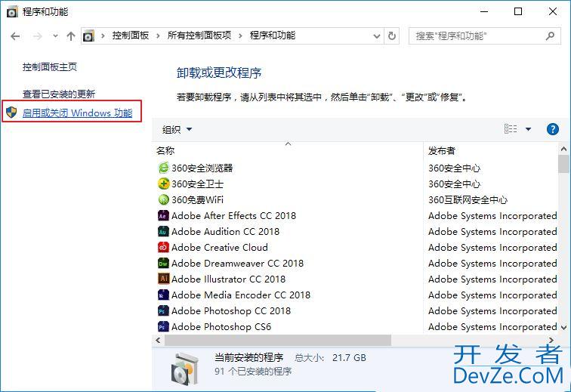The image size is (571, 392).
Task: Click the horizontal scrollbar thumb
Action: click(x=278, y=341)
